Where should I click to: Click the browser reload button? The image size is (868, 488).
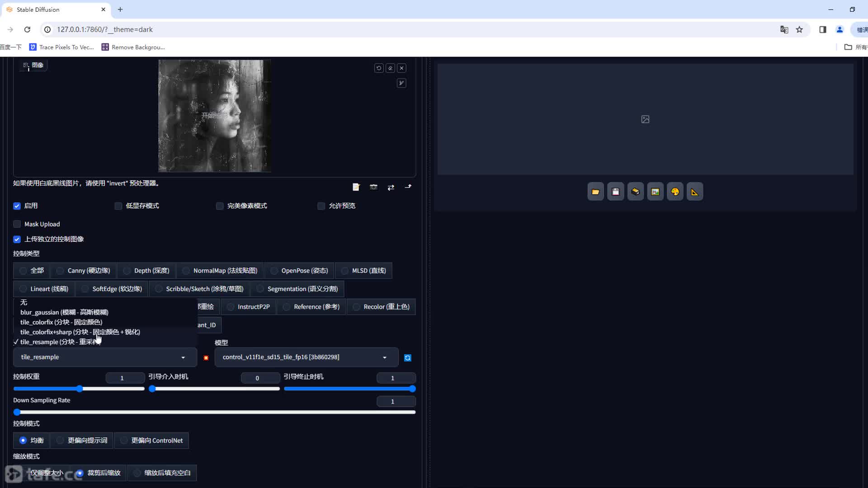(x=27, y=29)
